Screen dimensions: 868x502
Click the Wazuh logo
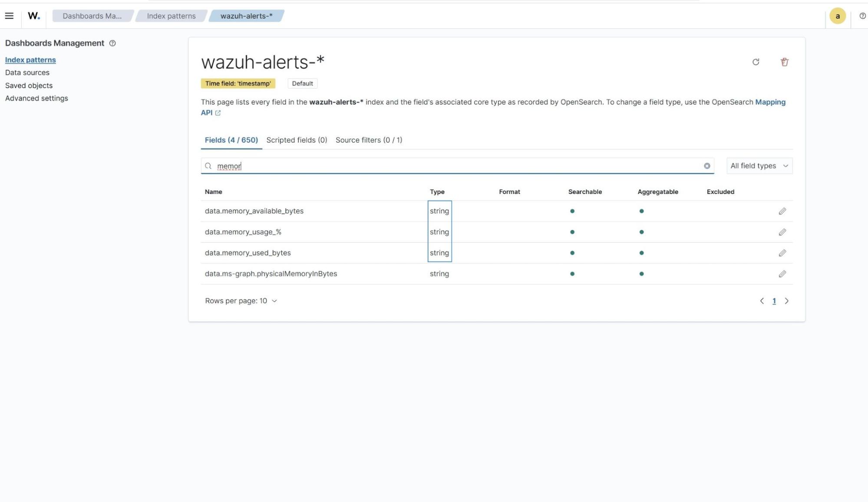point(34,16)
